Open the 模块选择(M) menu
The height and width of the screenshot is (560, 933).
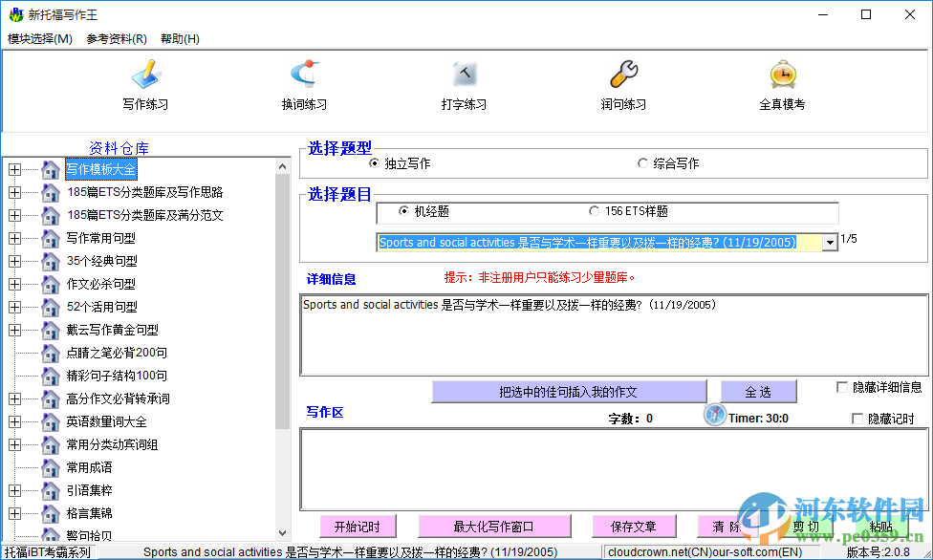point(39,39)
